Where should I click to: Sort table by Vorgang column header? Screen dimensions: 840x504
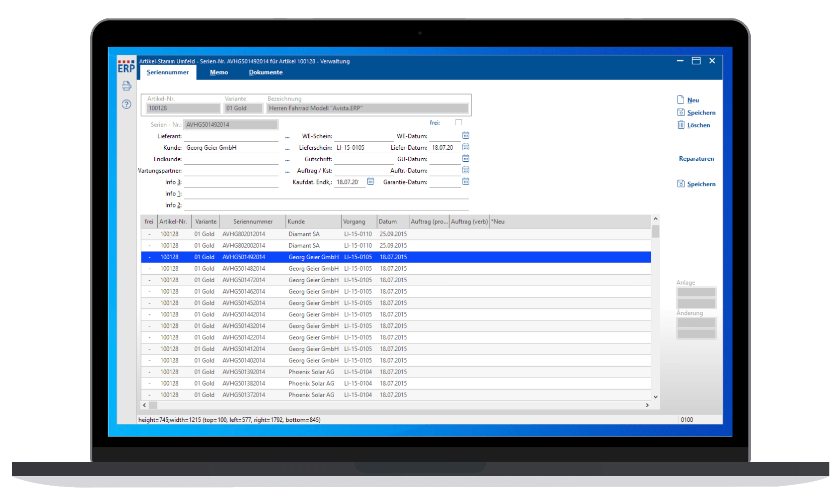tap(359, 221)
